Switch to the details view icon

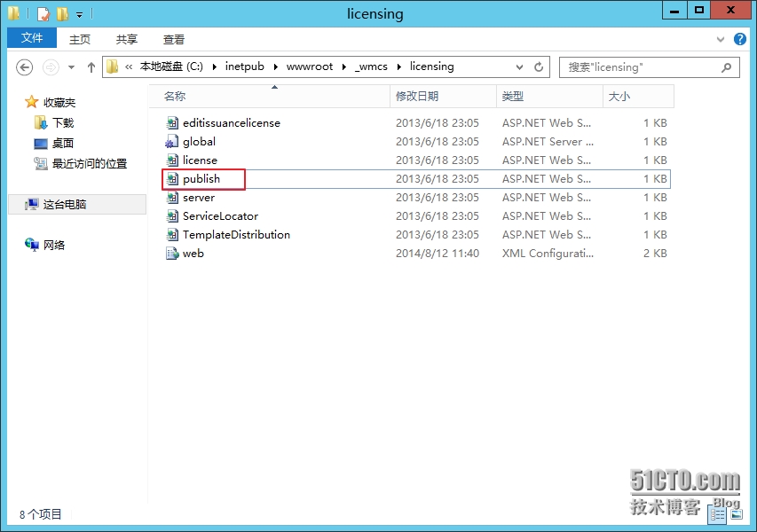pyautogui.click(x=716, y=514)
